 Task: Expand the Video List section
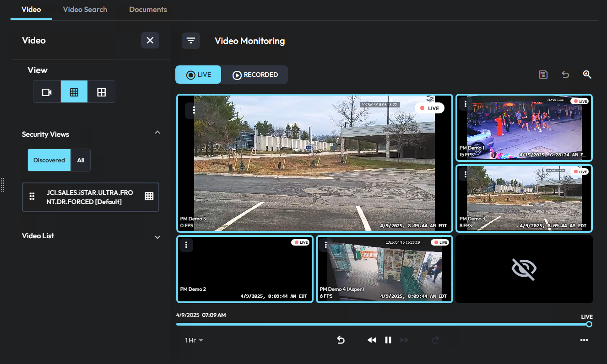pyautogui.click(x=157, y=237)
